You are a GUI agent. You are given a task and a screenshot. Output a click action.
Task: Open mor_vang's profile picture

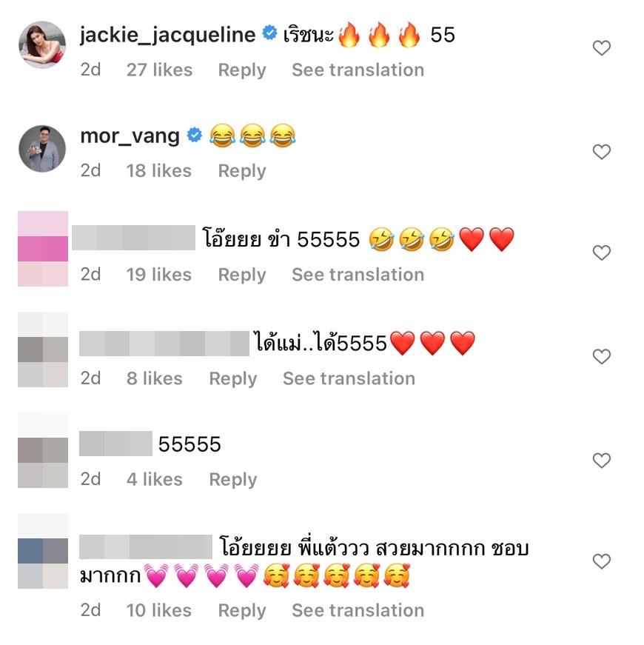pyautogui.click(x=42, y=149)
